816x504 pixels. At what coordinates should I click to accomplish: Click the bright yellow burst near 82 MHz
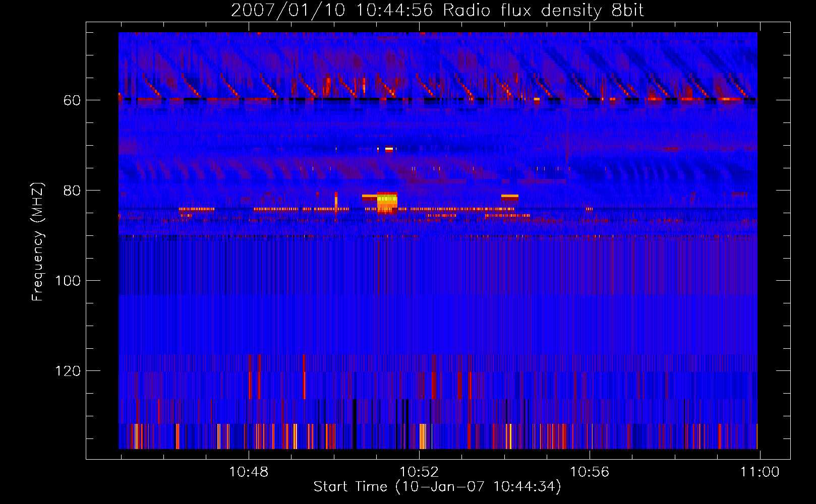(387, 203)
